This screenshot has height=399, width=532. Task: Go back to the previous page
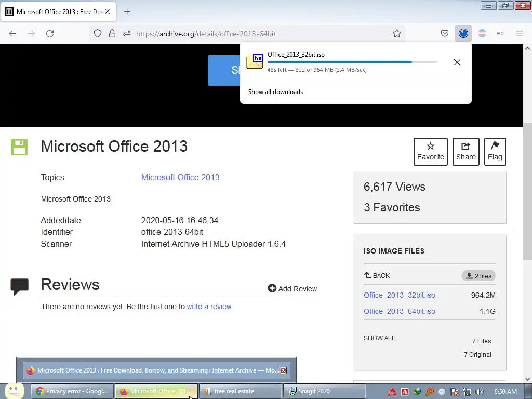(x=12, y=34)
